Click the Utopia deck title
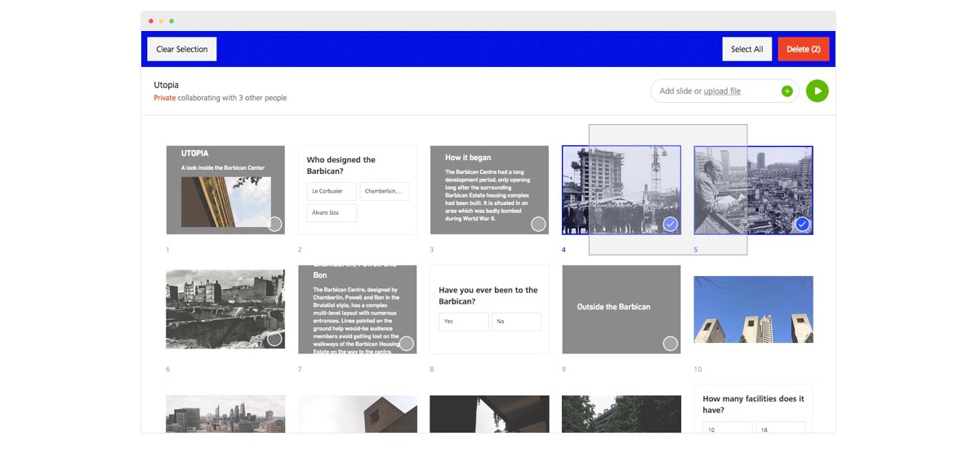The height and width of the screenshot is (449, 980). pos(166,85)
